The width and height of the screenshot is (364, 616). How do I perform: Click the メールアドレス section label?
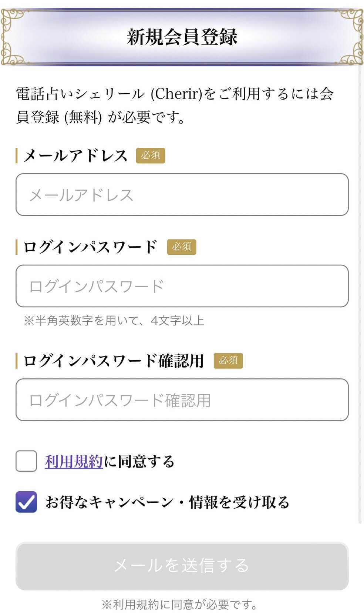75,155
